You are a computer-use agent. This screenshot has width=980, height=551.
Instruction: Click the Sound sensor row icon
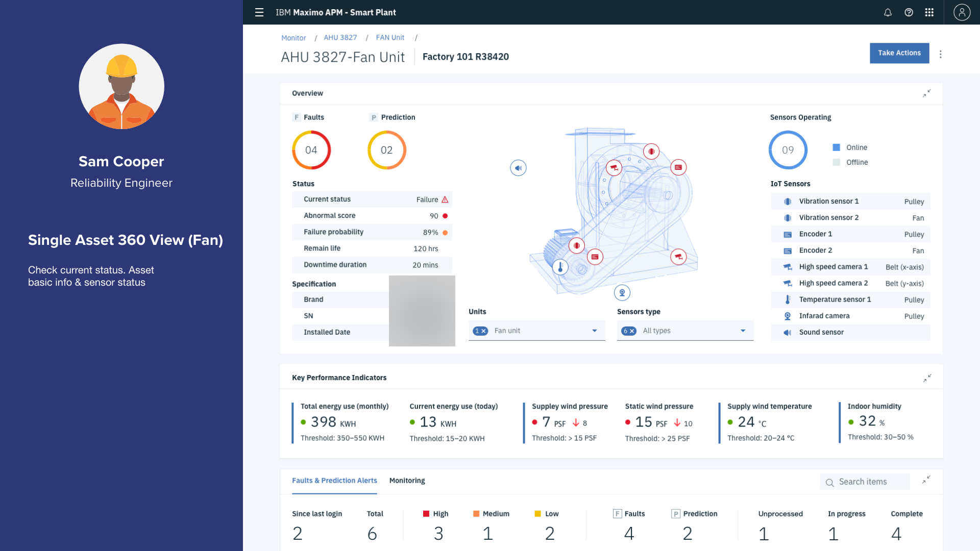click(788, 332)
